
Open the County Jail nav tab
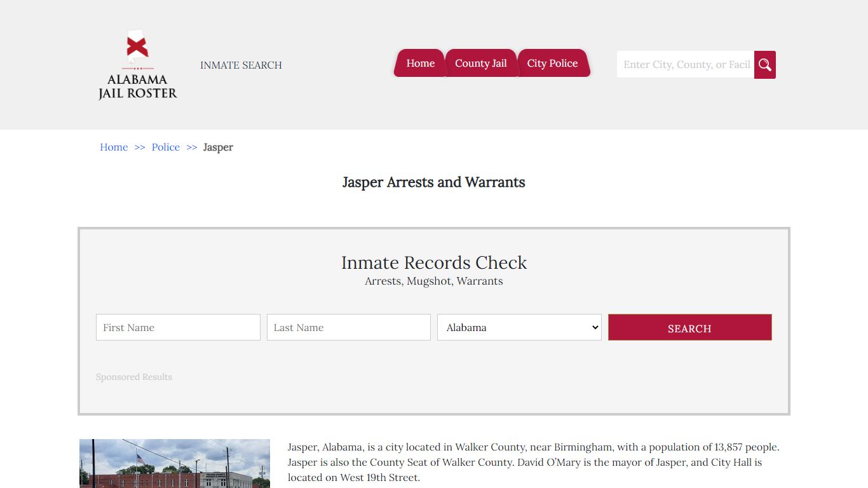coord(481,63)
